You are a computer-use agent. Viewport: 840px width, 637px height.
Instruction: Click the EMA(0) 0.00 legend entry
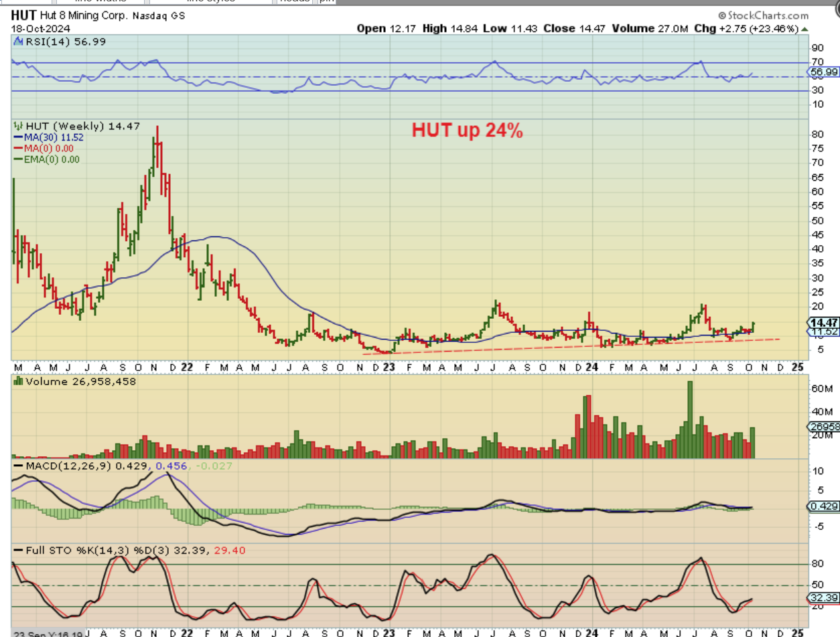click(x=46, y=159)
